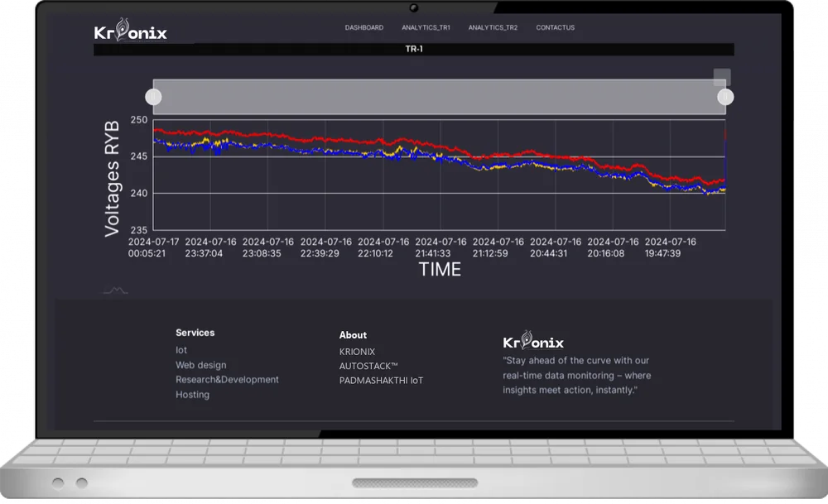Click the 20:16:08 time label

(x=606, y=253)
